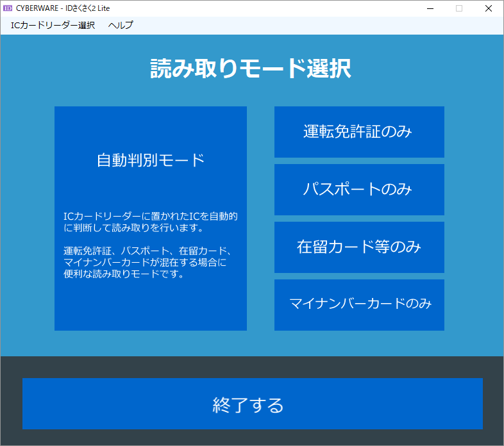
Task: Click the 読み取りモード選択 heading
Action: [251, 69]
